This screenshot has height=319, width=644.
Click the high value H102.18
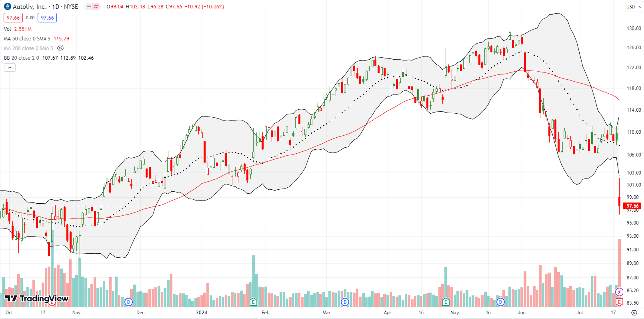click(x=136, y=7)
